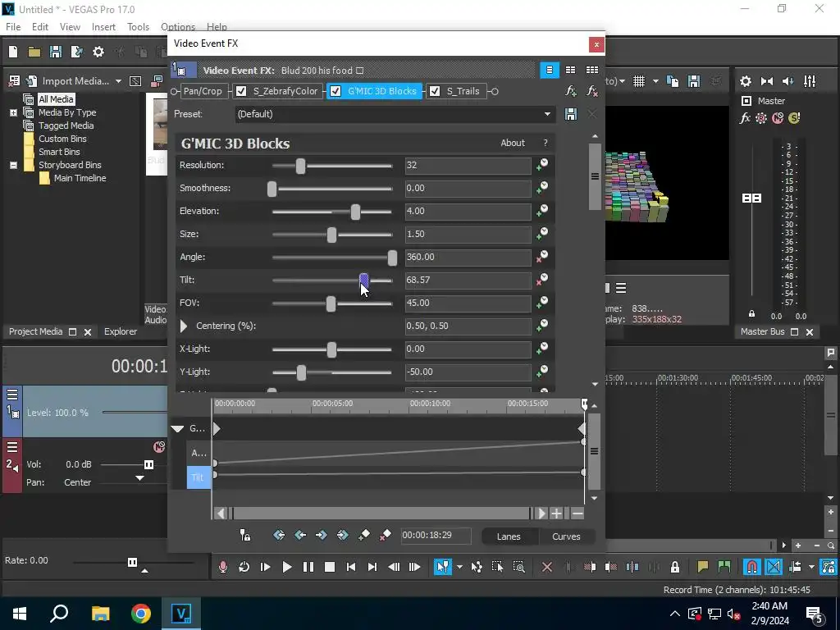Click the Y-Light slider handle
Image resolution: width=840 pixels, height=630 pixels.
[301, 373]
